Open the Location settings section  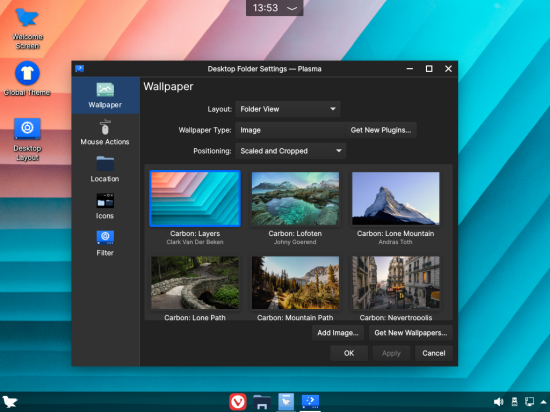[x=105, y=169]
